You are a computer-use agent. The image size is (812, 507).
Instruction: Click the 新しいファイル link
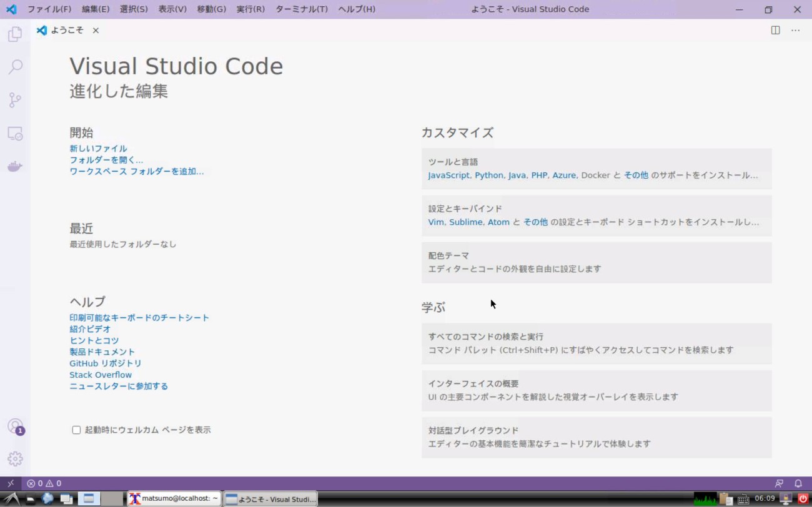[98, 149]
